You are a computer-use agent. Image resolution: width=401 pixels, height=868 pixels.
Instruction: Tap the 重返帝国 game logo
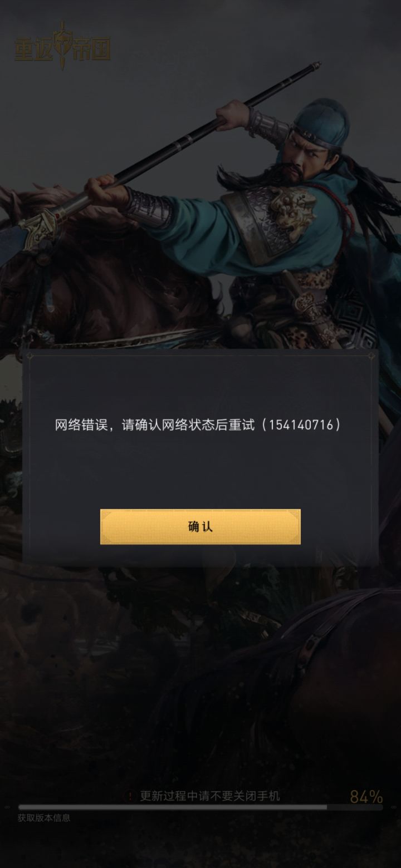62,47
